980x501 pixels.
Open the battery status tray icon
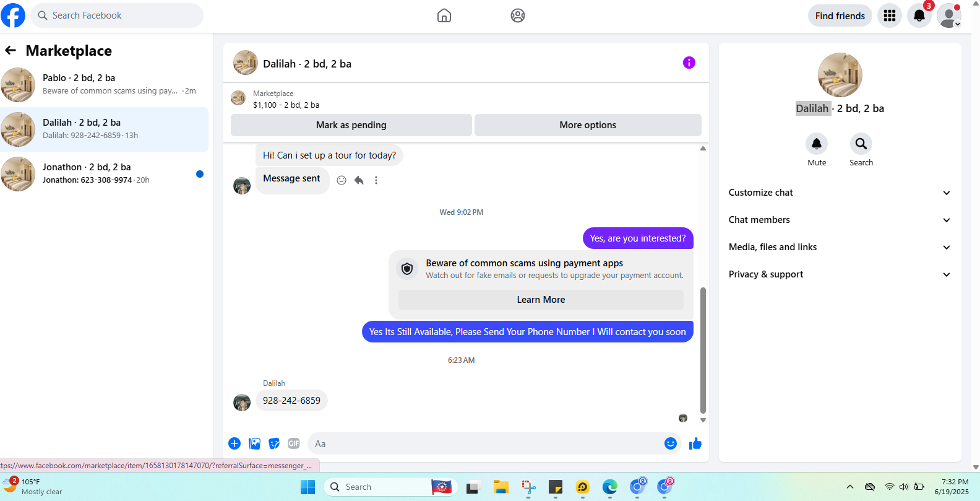919,487
